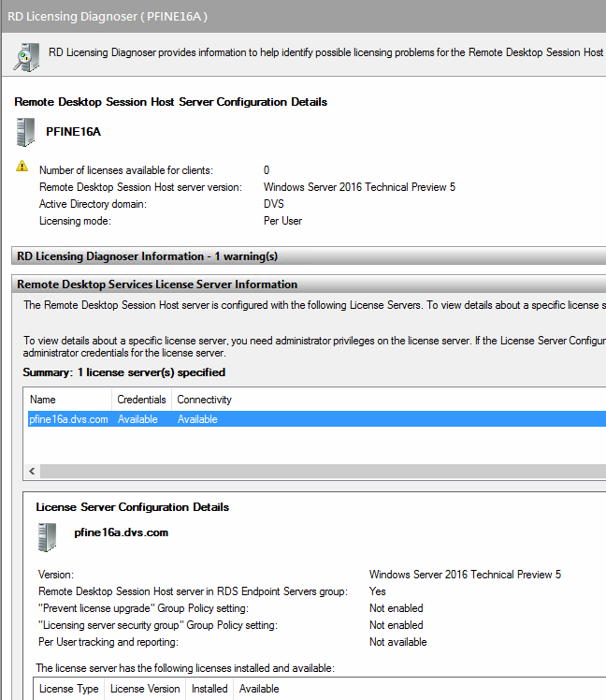Viewport: 606px width, 700px height.
Task: Expand RD Licensing Diagnoser Information warnings bar
Action: click(309, 256)
